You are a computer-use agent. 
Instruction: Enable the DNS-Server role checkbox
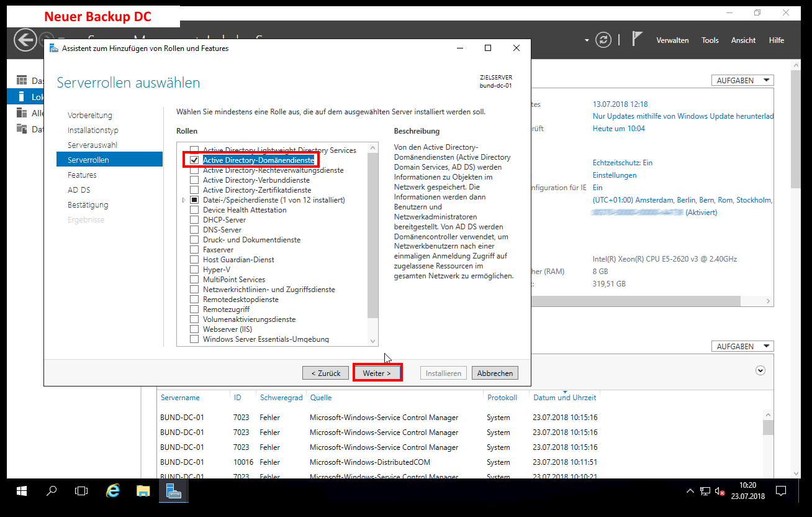click(x=194, y=230)
